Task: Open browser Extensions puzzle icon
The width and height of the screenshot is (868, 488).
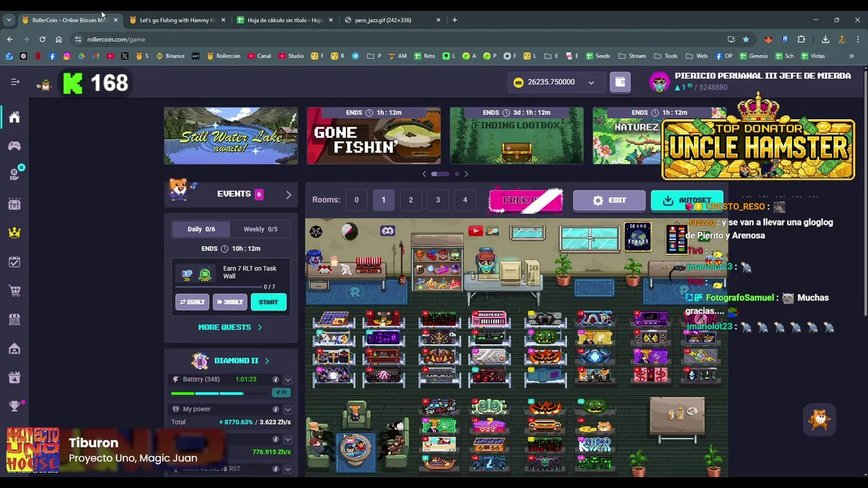Action: click(801, 39)
